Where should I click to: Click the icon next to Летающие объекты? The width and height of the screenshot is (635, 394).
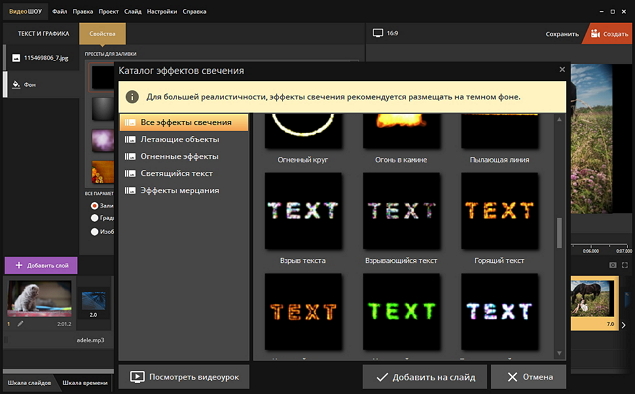coord(130,139)
